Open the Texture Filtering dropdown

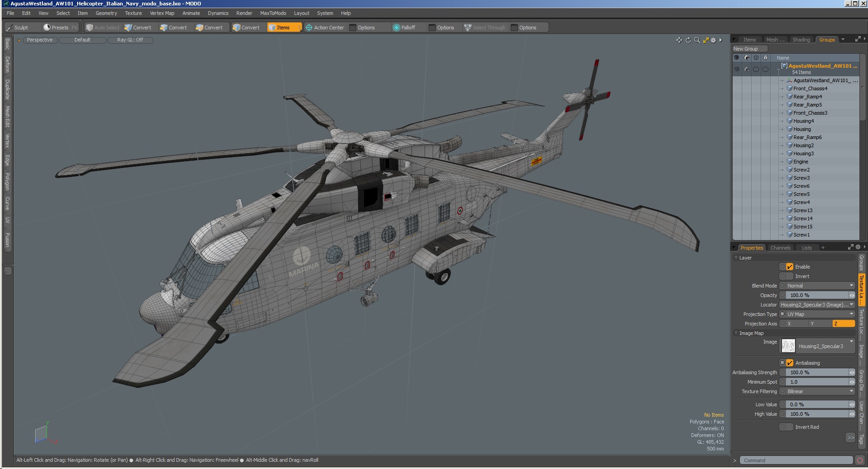(820, 391)
